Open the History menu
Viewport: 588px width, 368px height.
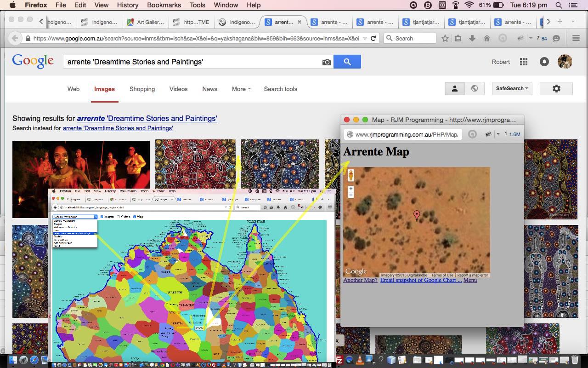click(x=128, y=5)
